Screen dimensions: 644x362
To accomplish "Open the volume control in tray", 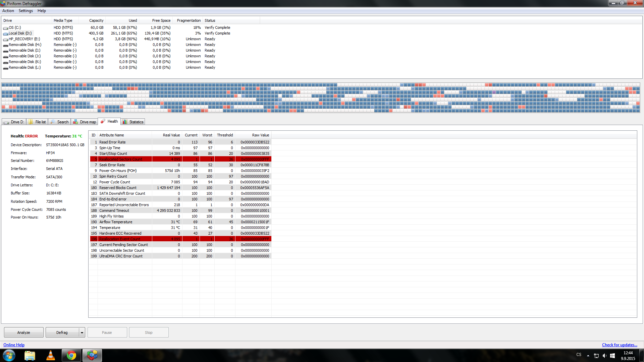I will coord(604,356).
